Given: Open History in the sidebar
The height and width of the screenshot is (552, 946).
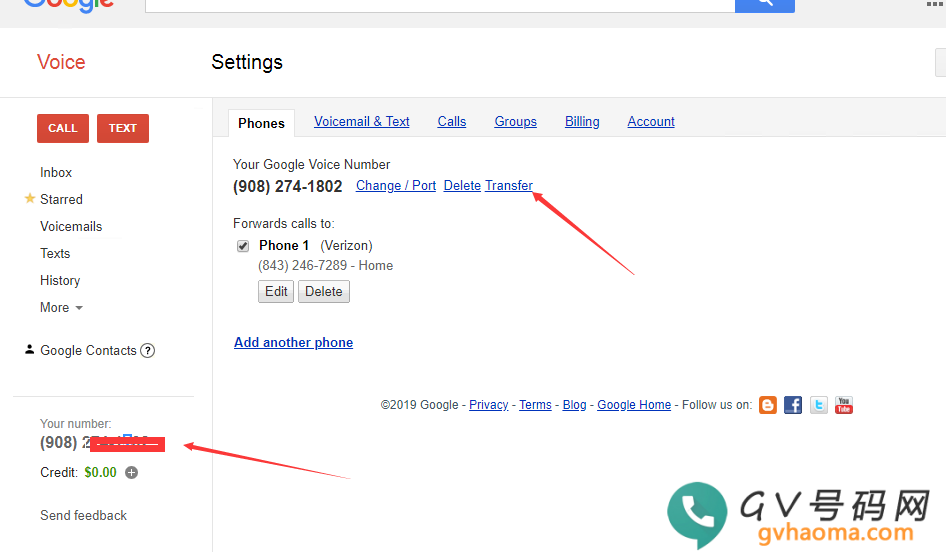Looking at the screenshot, I should [x=60, y=281].
